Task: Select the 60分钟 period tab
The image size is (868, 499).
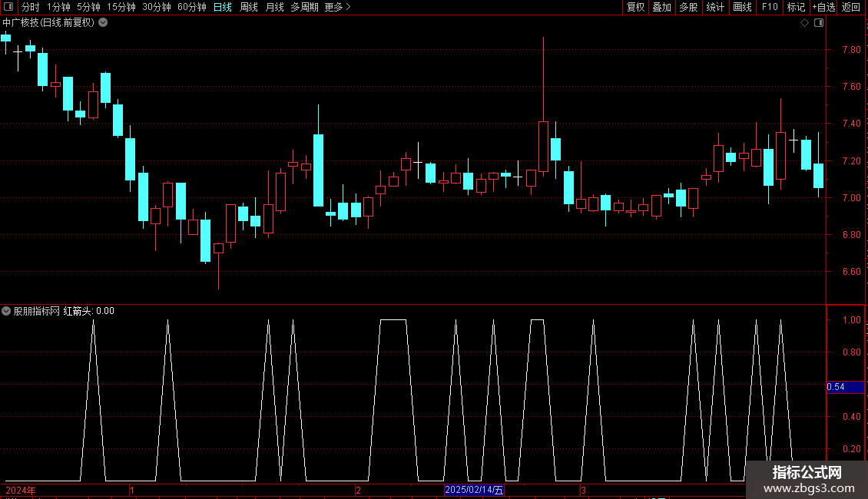Action: (x=192, y=7)
